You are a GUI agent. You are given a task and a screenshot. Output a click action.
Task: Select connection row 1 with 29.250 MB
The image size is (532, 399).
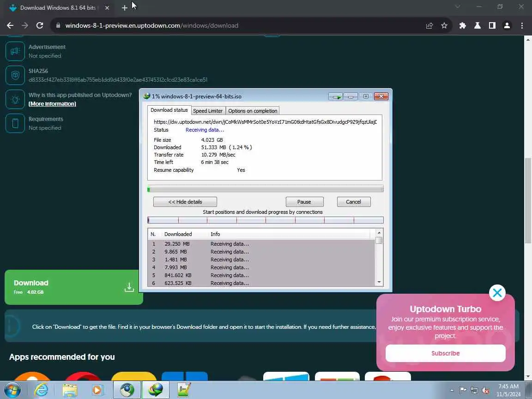261,244
